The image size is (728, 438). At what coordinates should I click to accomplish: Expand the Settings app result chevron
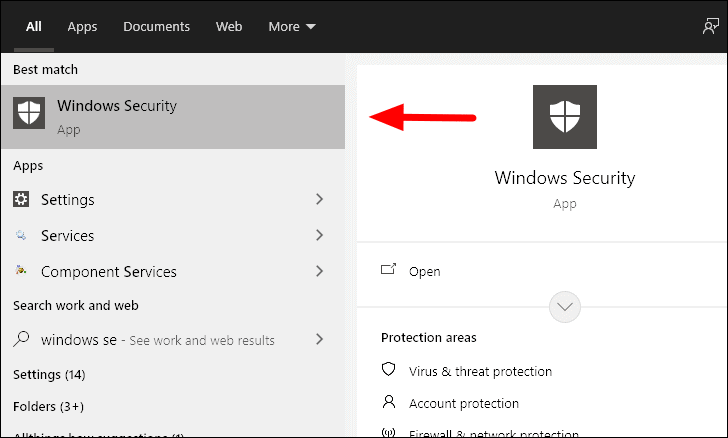pos(319,199)
